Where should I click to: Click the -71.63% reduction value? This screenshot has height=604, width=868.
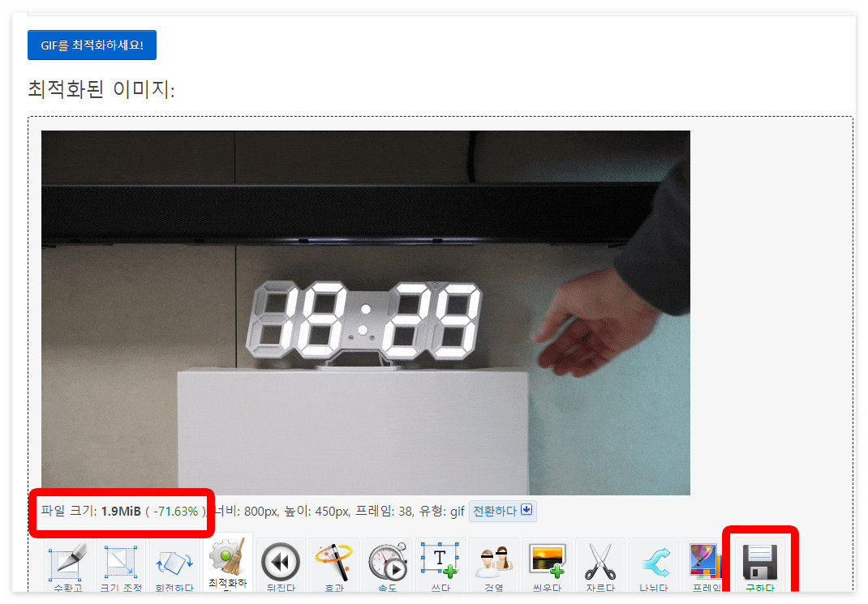(175, 512)
